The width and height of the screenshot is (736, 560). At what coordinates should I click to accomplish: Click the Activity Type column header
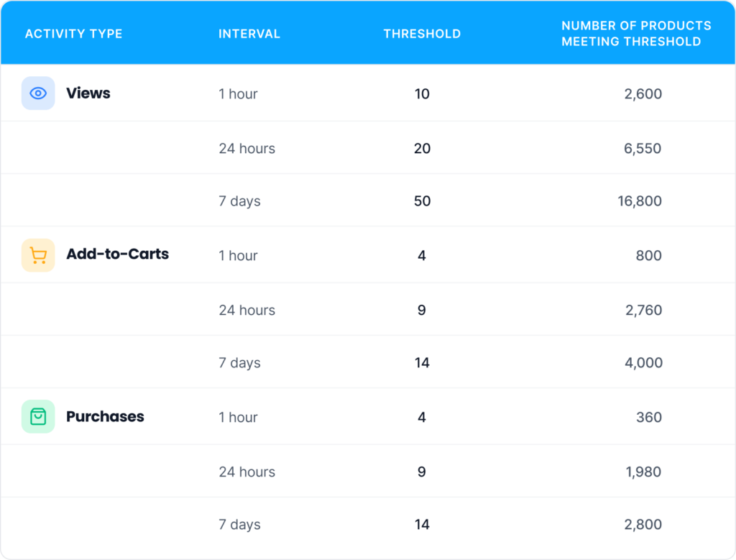pyautogui.click(x=73, y=34)
